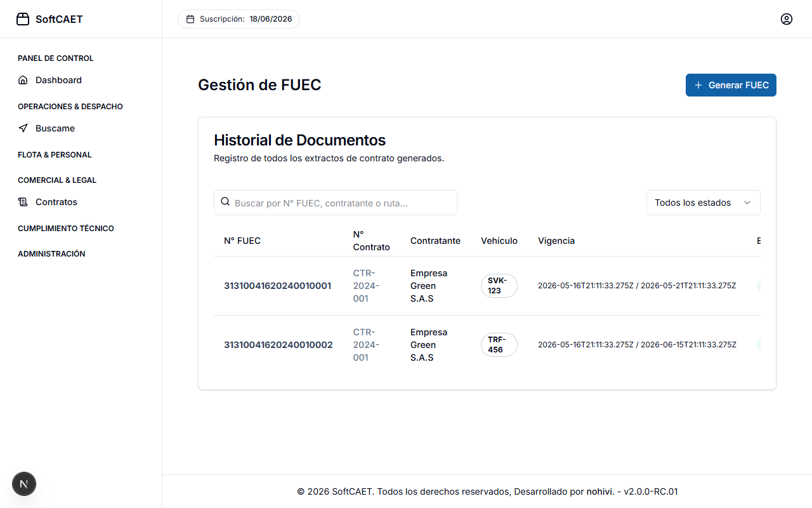Click the Dashboard home icon
Screen dimensions: 812x508
pos(23,80)
